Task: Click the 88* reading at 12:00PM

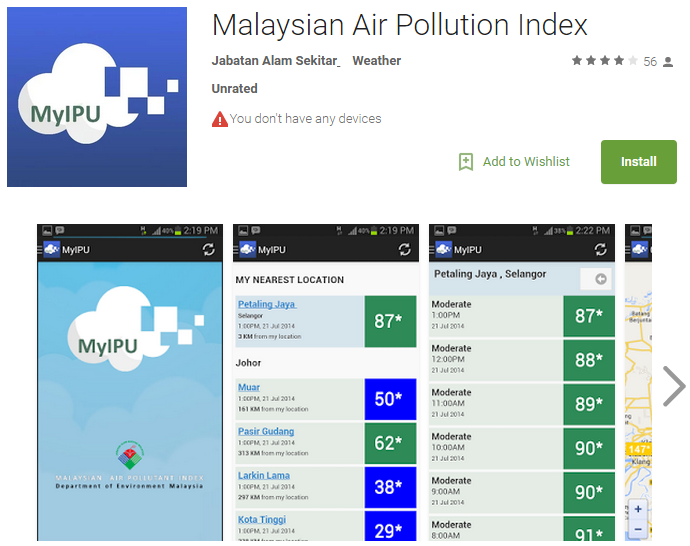Action: tap(589, 360)
